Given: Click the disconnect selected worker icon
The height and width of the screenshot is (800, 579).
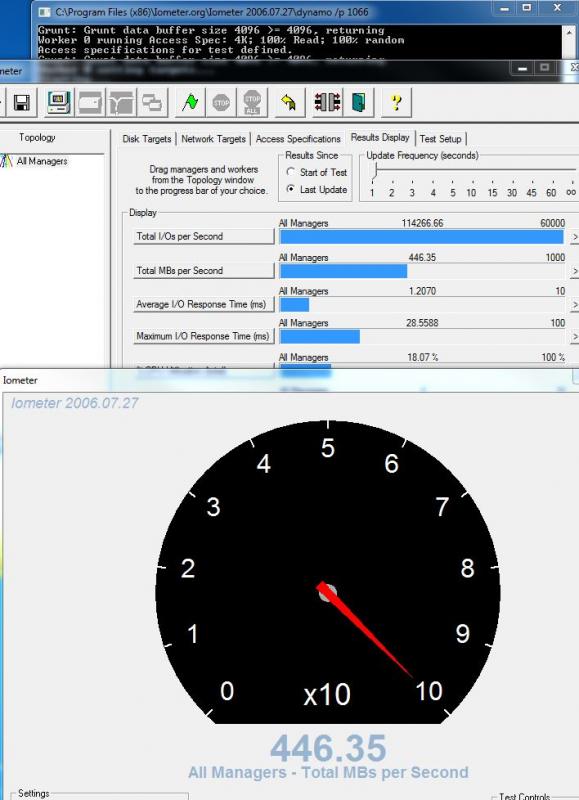Looking at the screenshot, I should (x=327, y=103).
